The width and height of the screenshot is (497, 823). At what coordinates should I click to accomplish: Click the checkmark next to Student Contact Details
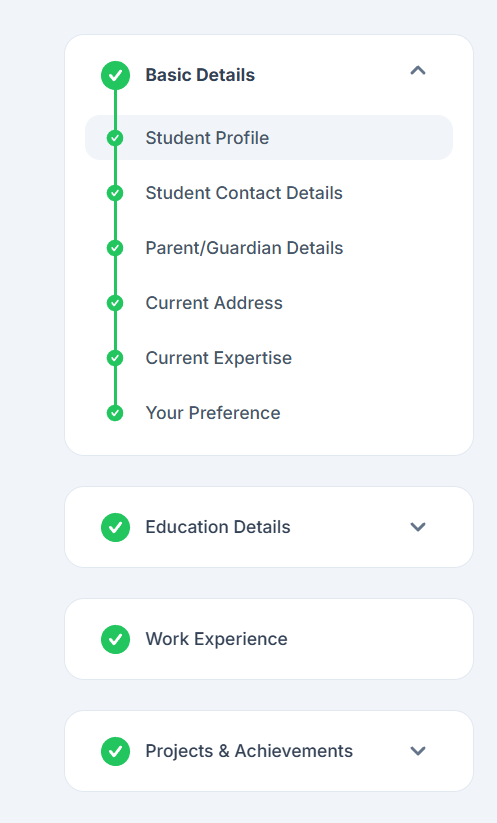115,193
